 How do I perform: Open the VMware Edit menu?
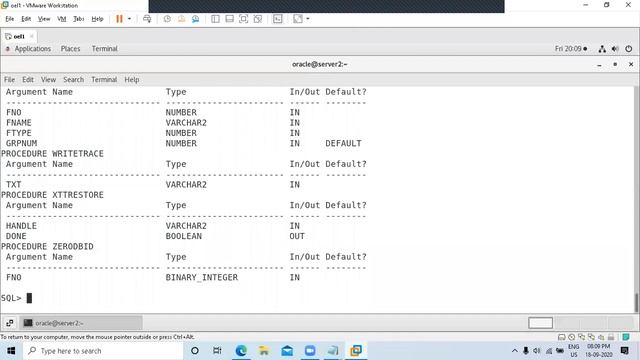click(x=26, y=19)
